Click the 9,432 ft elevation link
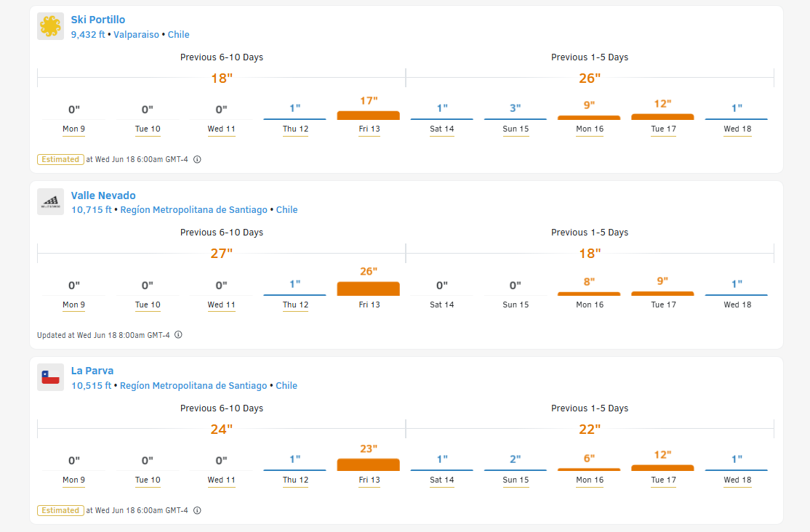810x532 pixels. point(88,35)
